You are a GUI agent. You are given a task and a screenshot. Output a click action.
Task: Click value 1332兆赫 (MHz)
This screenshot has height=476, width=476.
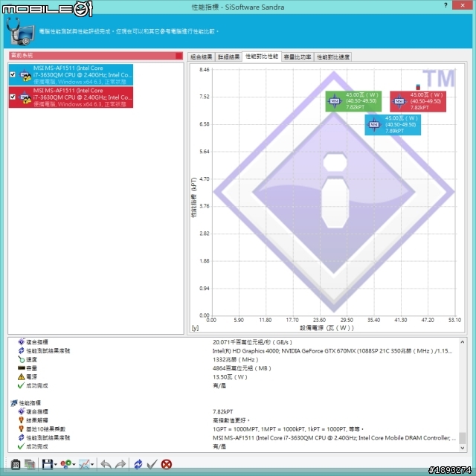[x=236, y=360]
